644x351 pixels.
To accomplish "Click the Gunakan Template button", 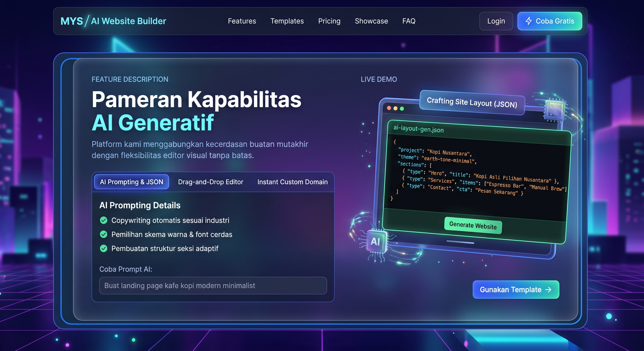I will coord(516,290).
